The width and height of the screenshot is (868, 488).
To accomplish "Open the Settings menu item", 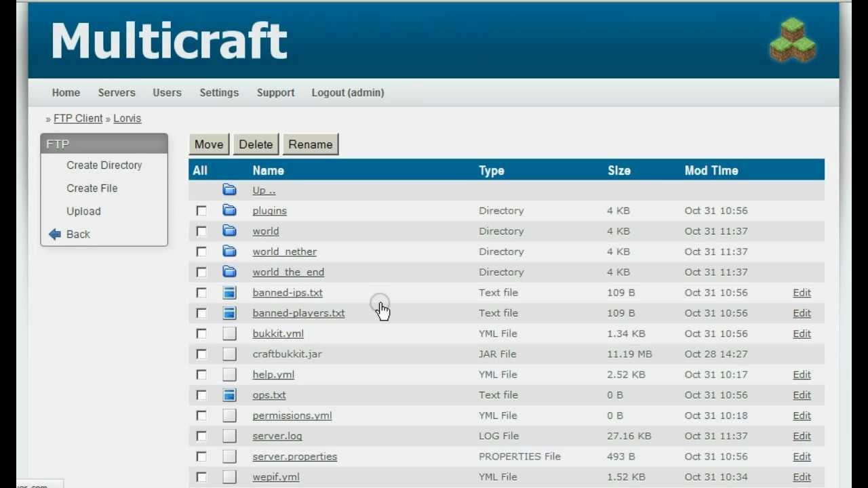I will click(219, 93).
